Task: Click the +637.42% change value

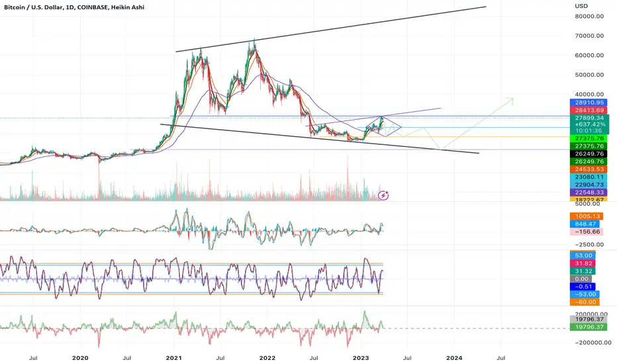Action: coord(589,124)
